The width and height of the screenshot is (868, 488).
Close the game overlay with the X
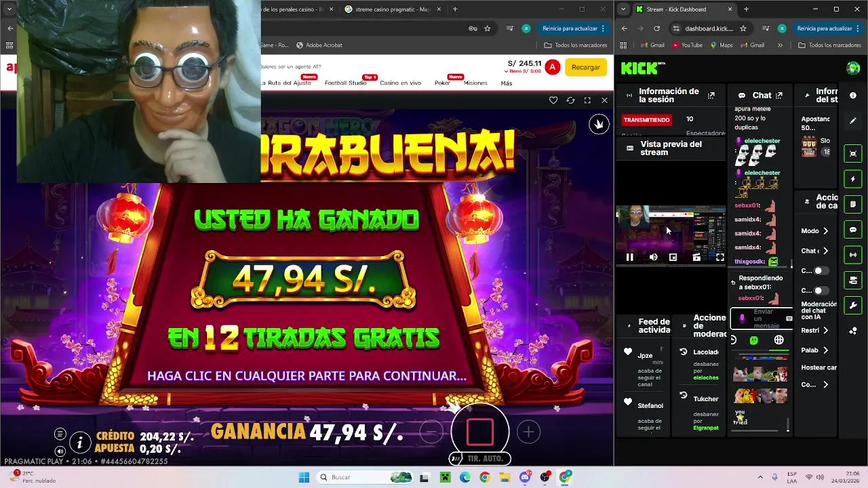point(604,100)
